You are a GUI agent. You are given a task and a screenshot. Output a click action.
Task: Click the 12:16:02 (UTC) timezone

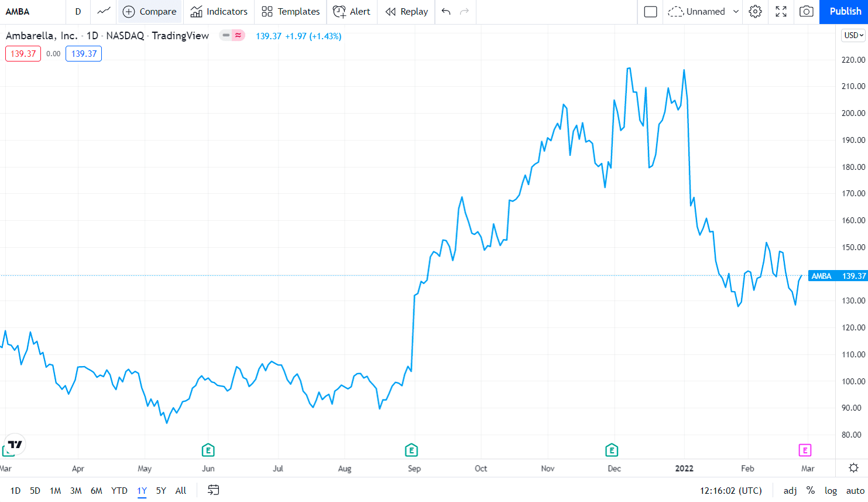tap(730, 490)
